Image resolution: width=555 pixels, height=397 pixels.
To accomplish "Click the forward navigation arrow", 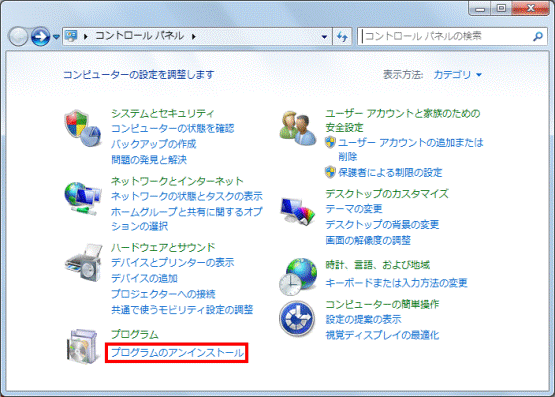I will 40,36.
